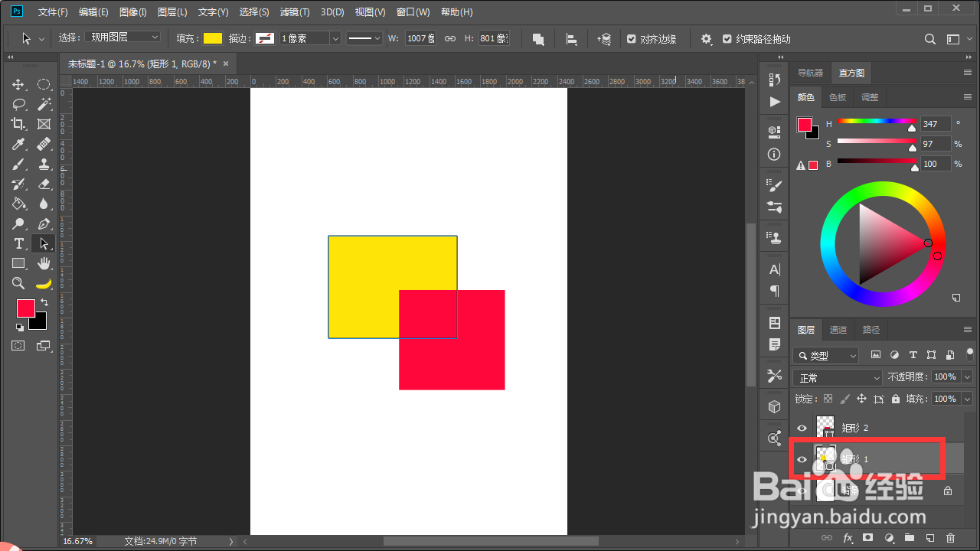Select the Pen tool
This screenshot has height=551, width=980.
pyautogui.click(x=44, y=223)
